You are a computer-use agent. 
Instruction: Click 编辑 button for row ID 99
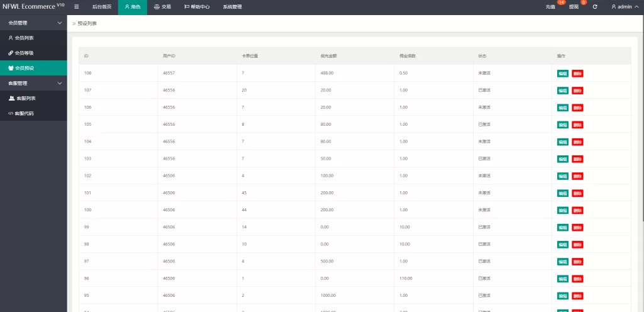[562, 227]
